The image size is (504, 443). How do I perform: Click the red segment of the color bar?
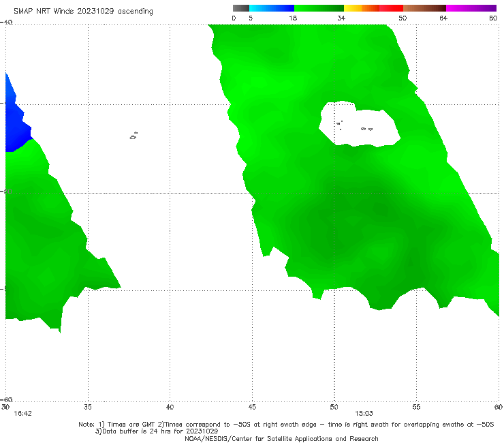[x=391, y=8]
